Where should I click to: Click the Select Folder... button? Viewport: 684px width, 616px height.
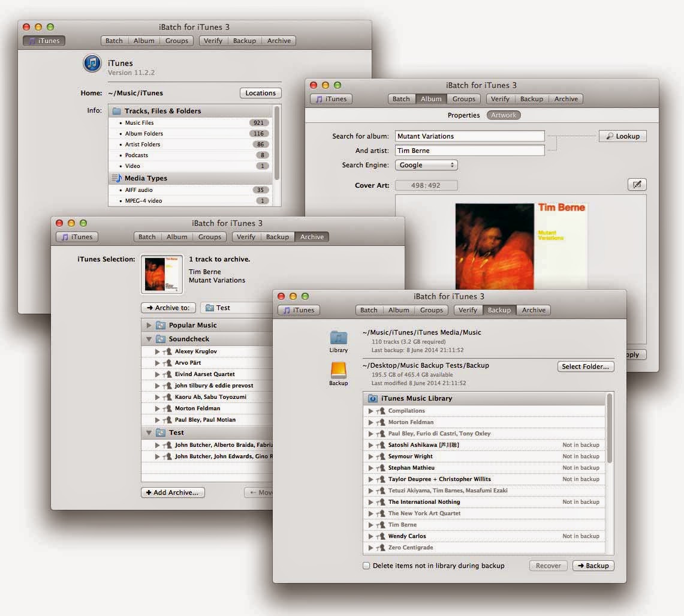(x=586, y=366)
